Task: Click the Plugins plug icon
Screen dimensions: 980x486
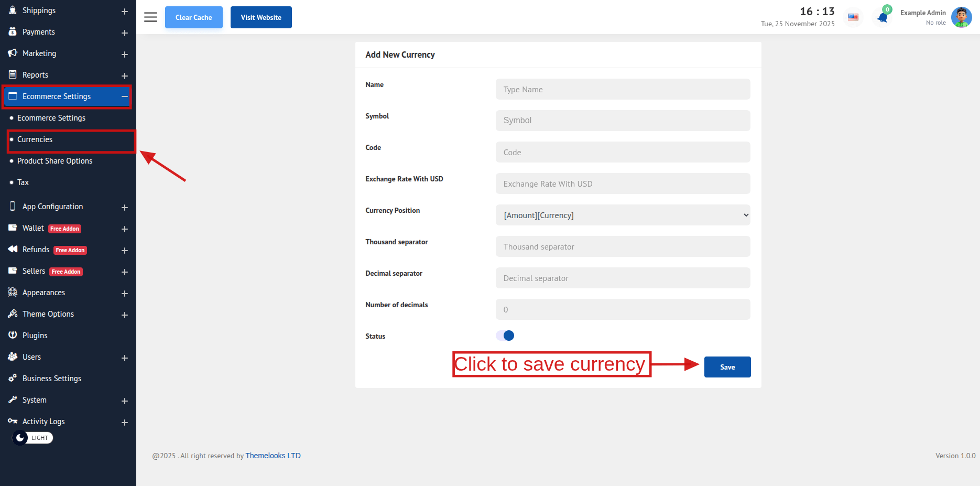Action: click(x=13, y=335)
